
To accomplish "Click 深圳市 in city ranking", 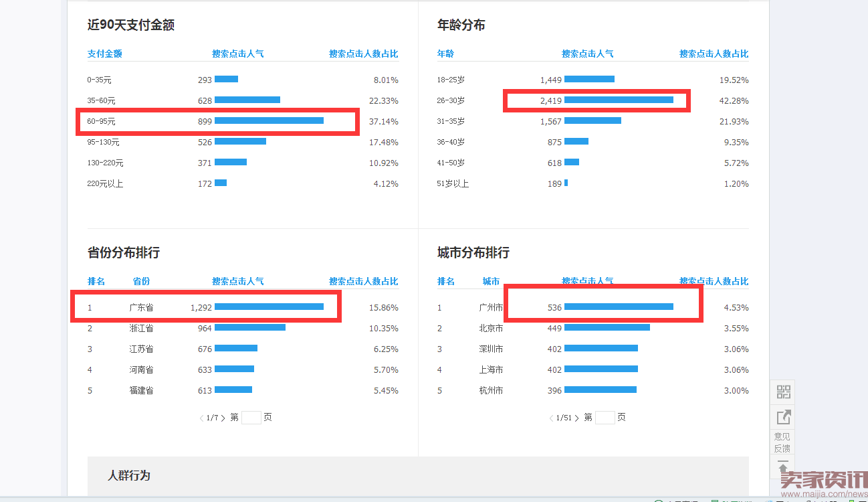I will tap(492, 349).
